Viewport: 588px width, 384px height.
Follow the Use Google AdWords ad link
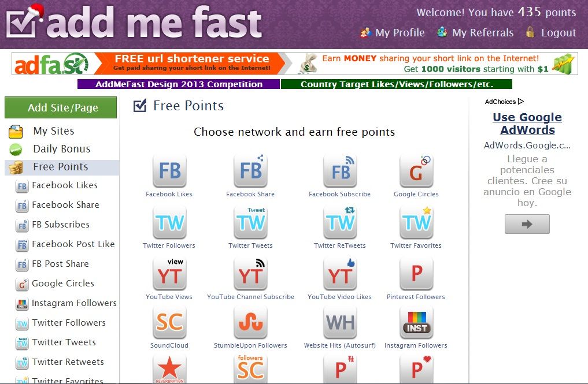(527, 124)
